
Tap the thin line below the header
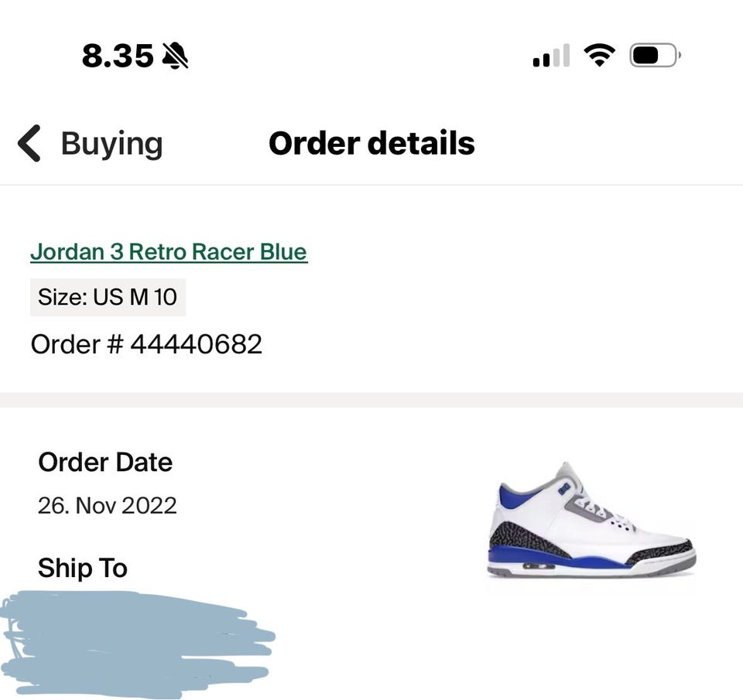(371, 185)
